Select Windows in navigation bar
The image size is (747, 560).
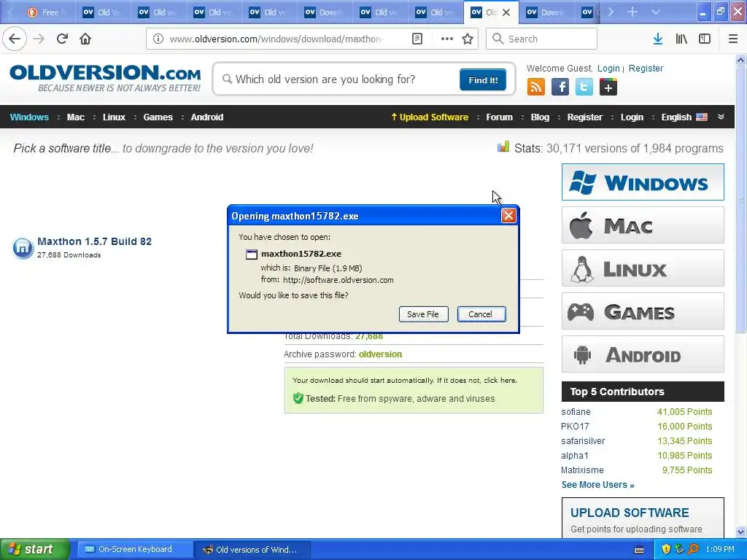coord(29,117)
